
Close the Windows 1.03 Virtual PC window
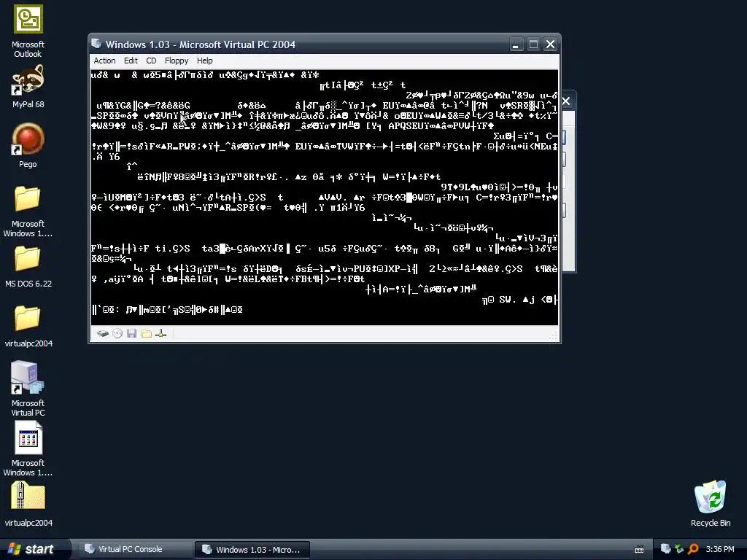550,44
